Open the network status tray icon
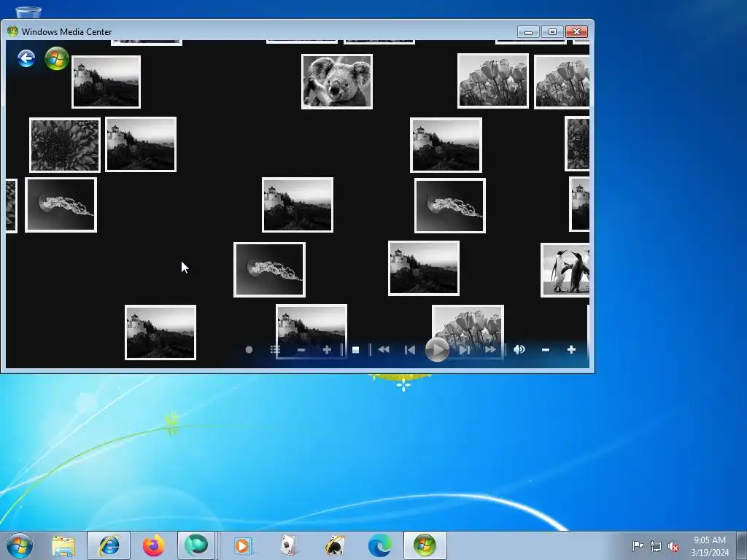Viewport: 747px width, 560px height. 656,546
